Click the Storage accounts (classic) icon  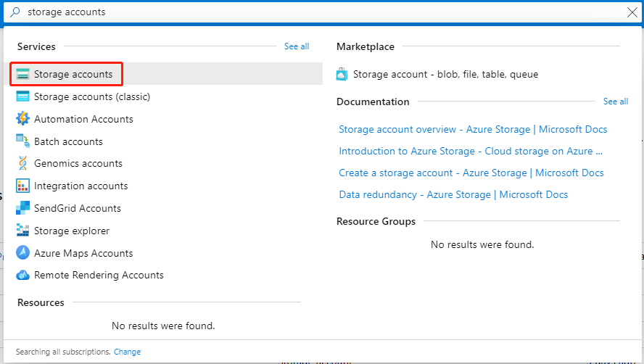point(22,96)
